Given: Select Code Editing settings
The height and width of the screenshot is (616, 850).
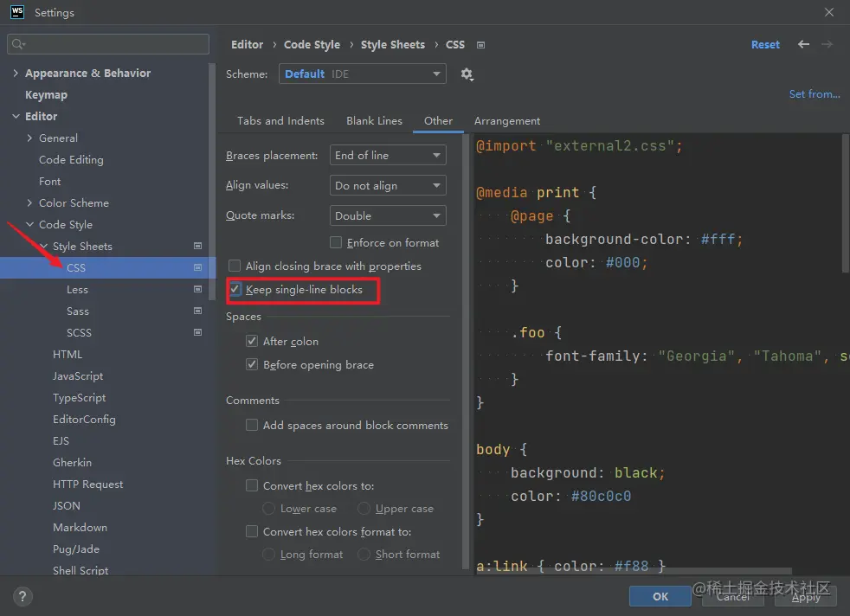Looking at the screenshot, I should 71,160.
